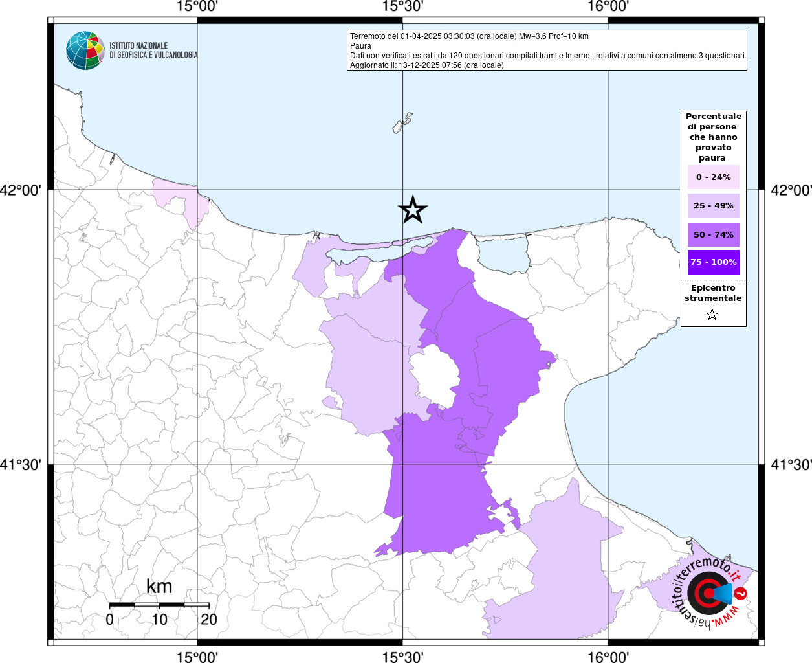Click the haisentitoilterremoto.it bullseye target logo
The image size is (812, 663).
pyautogui.click(x=705, y=593)
